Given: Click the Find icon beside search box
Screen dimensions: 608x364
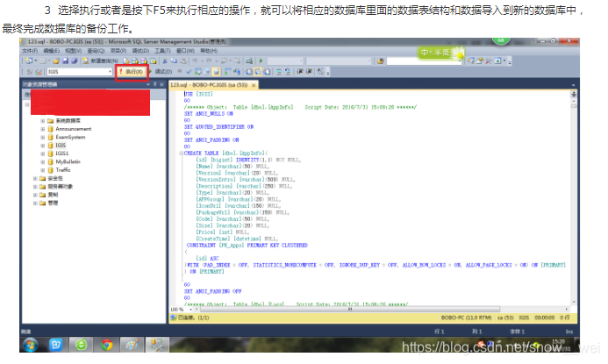Looking at the screenshot, I should pyautogui.click(x=381, y=61).
